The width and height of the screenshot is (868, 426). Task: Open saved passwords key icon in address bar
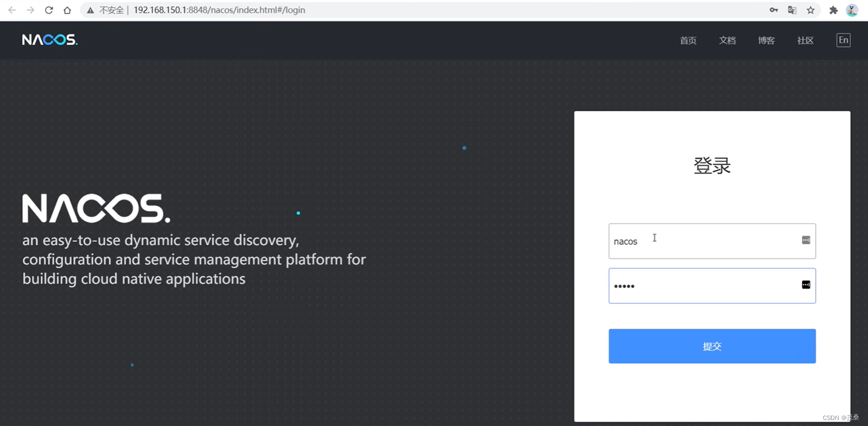773,10
